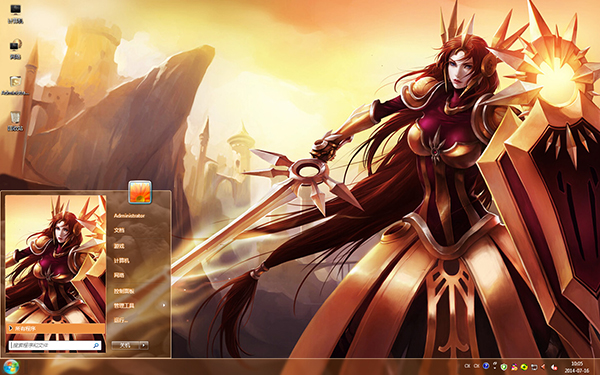Open the Administrator link in Start menu
The height and width of the screenshot is (375, 600).
click(x=129, y=216)
